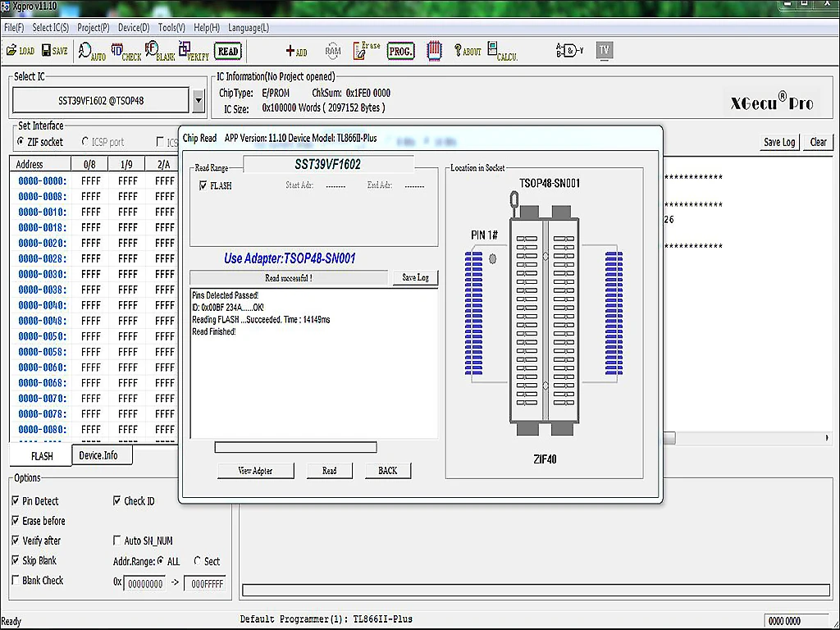840x630 pixels.
Task: Click the VERIFY toolbar icon
Action: click(194, 52)
